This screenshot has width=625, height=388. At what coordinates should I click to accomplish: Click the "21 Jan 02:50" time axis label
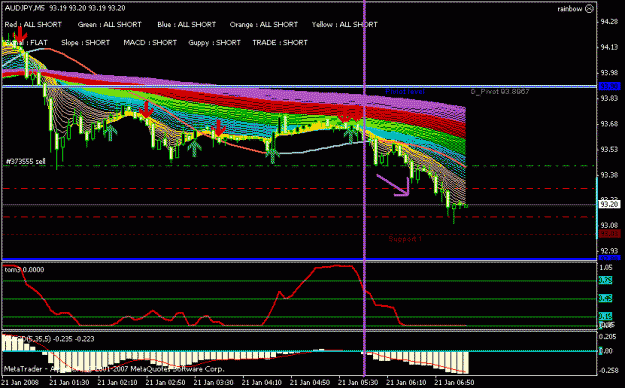tap(166, 382)
